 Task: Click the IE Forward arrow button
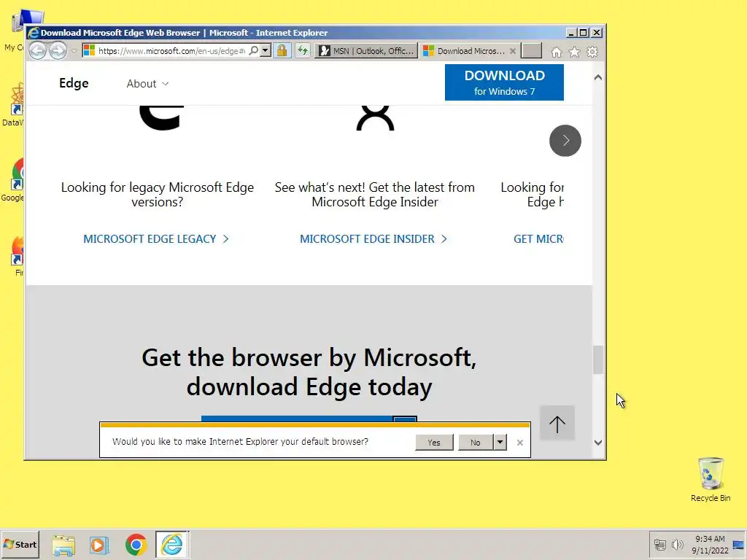point(58,50)
